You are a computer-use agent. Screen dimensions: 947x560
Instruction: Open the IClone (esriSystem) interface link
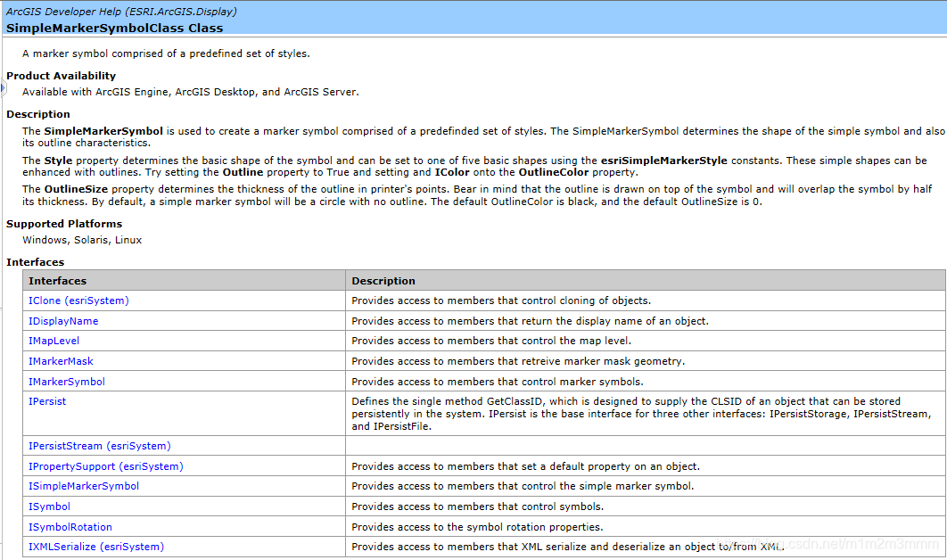pos(78,301)
